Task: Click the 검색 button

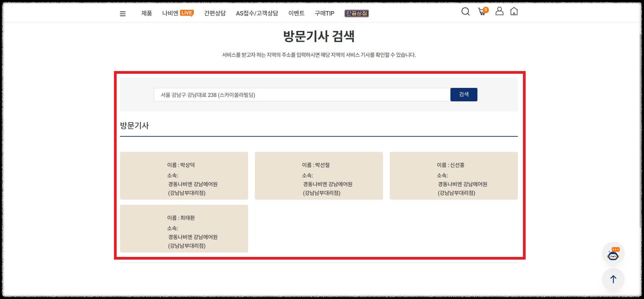Action: click(464, 95)
